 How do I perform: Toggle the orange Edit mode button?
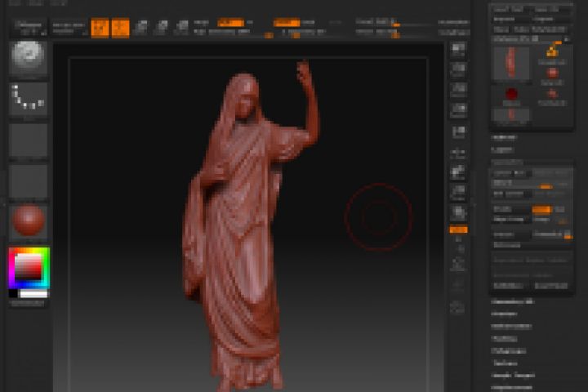pos(100,28)
